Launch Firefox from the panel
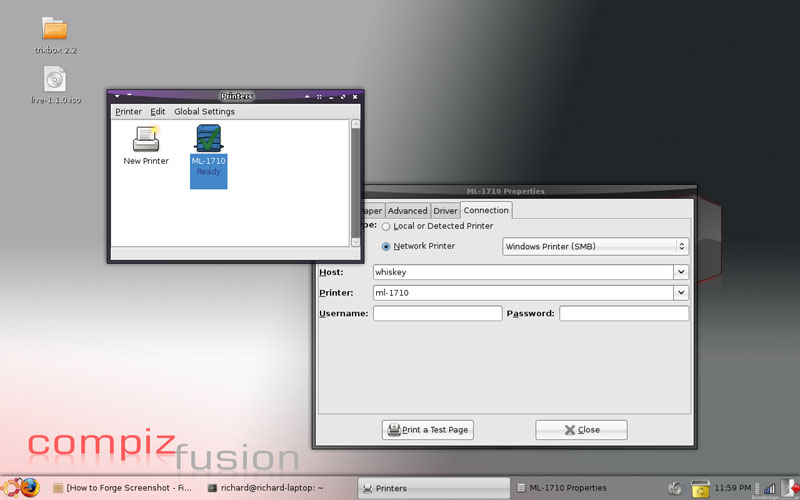Viewport: 800px width, 500px height. coord(30,488)
